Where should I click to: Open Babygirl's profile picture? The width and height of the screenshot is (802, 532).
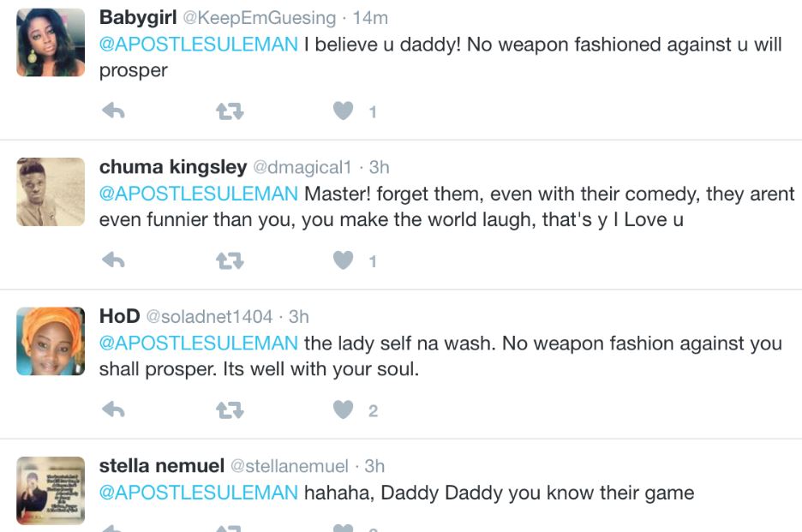pos(51,43)
